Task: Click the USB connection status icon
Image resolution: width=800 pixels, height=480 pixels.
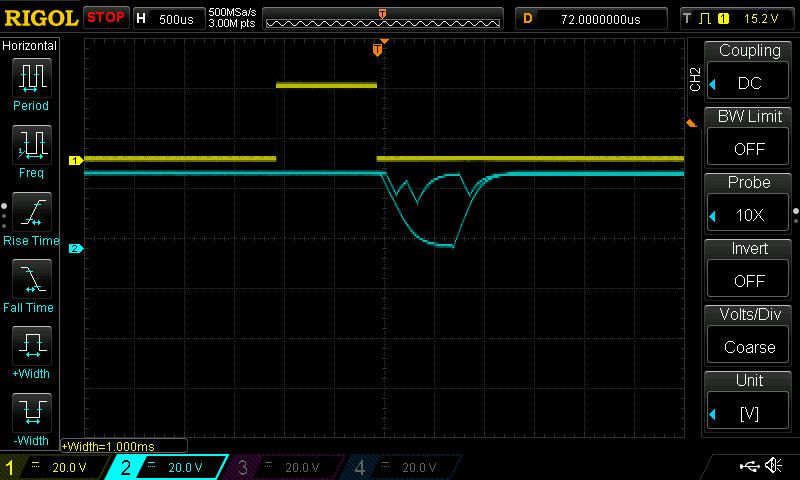Action: click(749, 465)
